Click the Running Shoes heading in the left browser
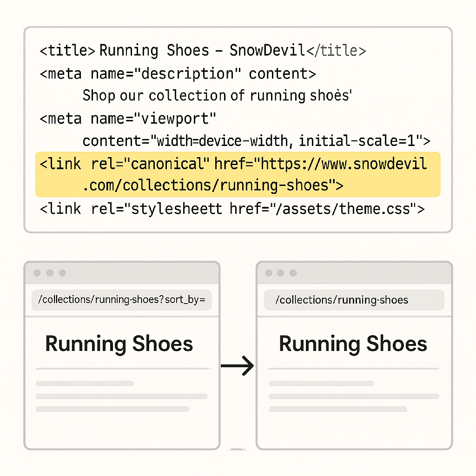The width and height of the screenshot is (476, 476). (x=119, y=344)
